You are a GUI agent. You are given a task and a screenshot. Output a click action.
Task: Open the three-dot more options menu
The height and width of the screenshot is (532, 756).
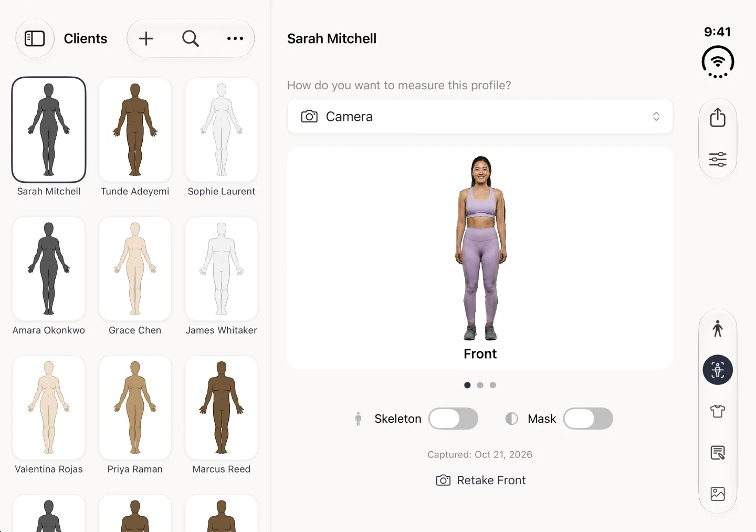click(235, 38)
